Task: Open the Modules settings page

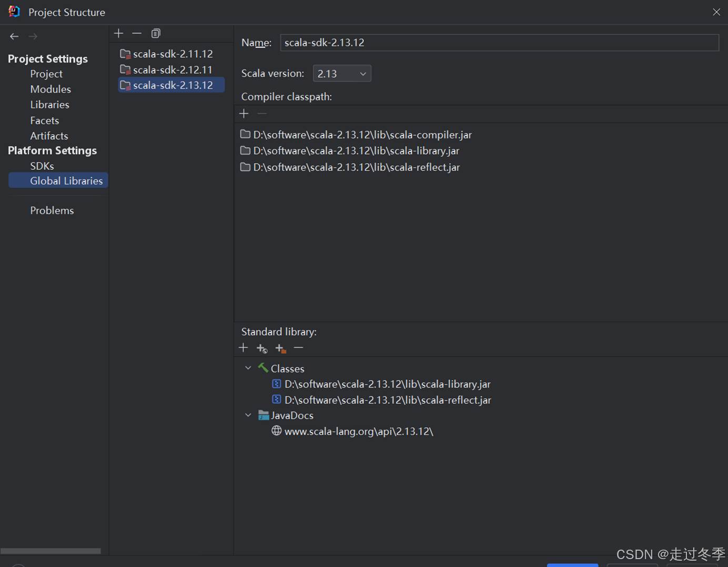Action: tap(50, 89)
